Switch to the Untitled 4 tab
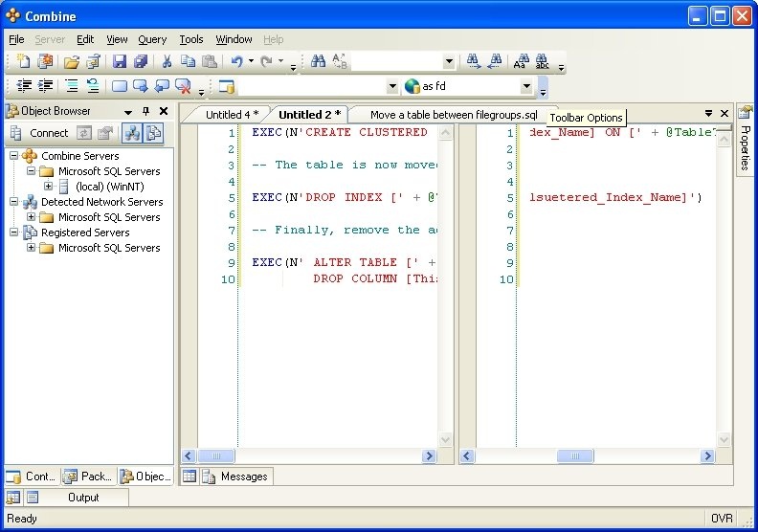The image size is (758, 532). (x=232, y=115)
